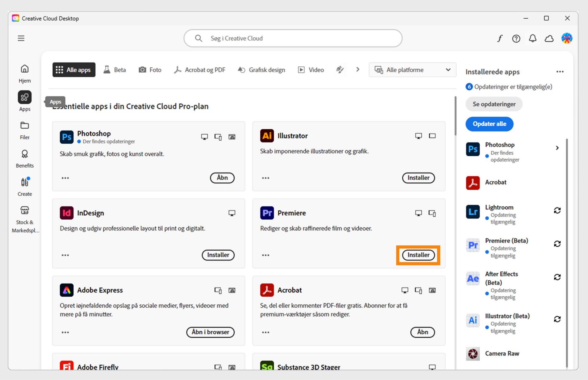The width and height of the screenshot is (588, 380).
Task: Click the installed apps panel scrollbar
Action: pyautogui.click(x=567, y=253)
